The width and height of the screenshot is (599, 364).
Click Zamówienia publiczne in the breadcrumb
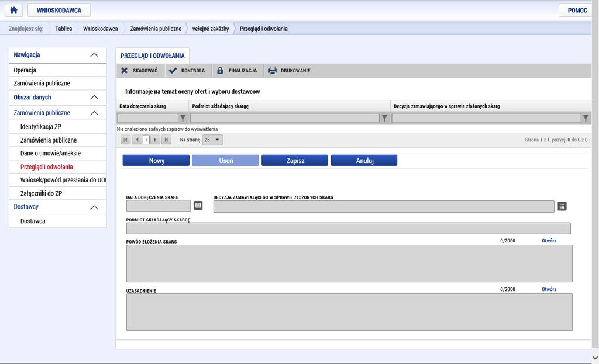tap(156, 29)
